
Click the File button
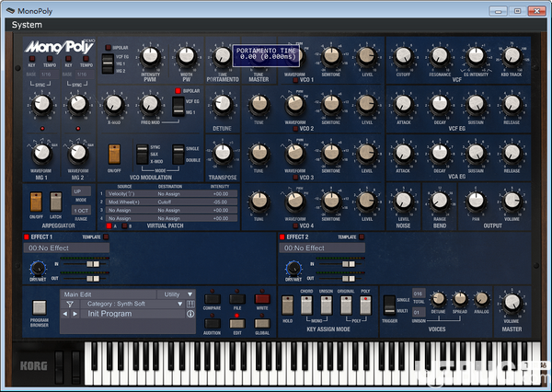click(237, 299)
